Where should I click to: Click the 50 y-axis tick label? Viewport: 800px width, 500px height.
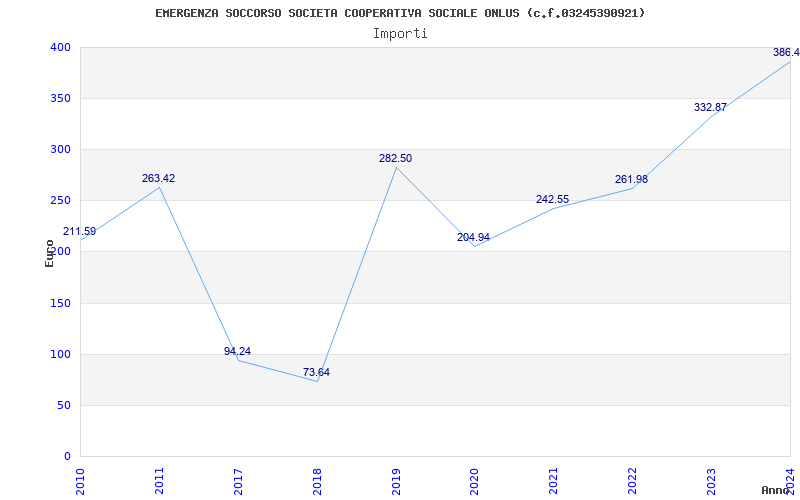pos(63,405)
